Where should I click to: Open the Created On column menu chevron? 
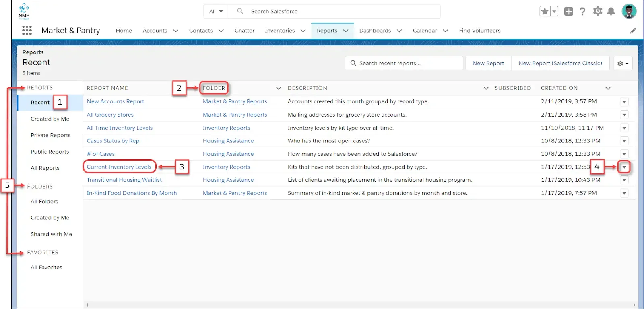tap(608, 88)
